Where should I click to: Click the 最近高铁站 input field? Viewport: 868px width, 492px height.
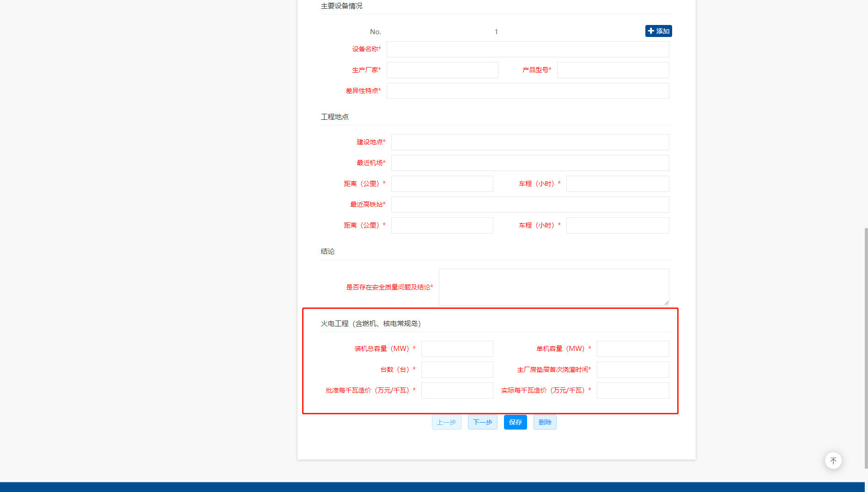(530, 204)
